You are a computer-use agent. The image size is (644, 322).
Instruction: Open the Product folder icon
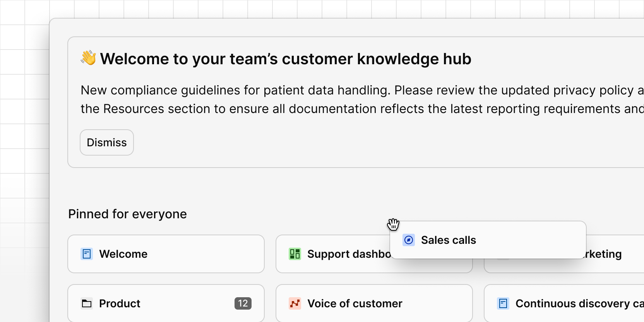pos(87,303)
